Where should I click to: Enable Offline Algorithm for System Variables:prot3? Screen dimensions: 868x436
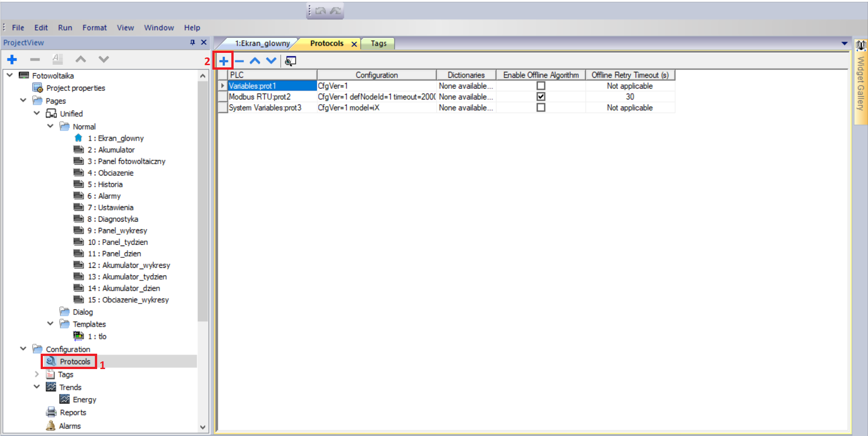tap(541, 108)
